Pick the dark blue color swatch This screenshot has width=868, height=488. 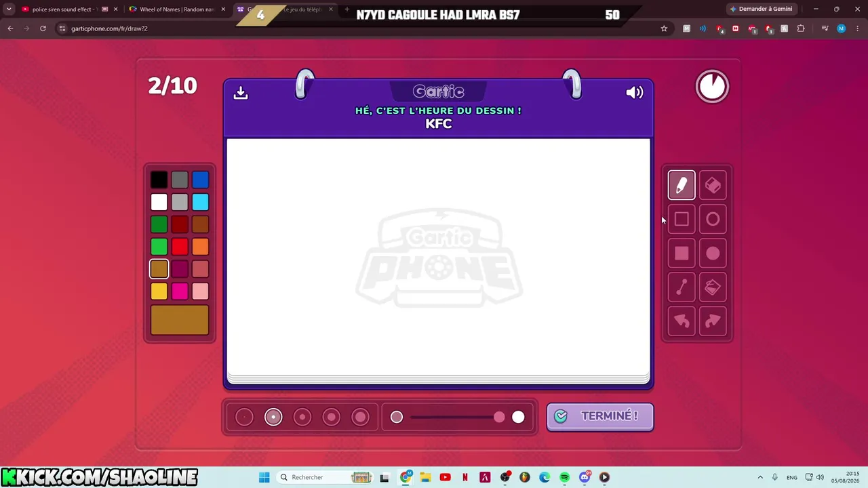click(x=200, y=180)
